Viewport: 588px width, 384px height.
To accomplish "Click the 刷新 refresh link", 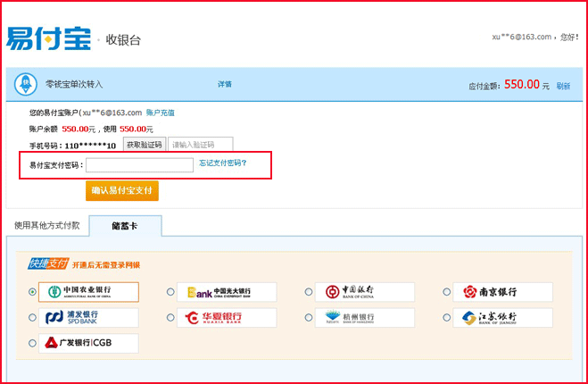I will coord(563,86).
